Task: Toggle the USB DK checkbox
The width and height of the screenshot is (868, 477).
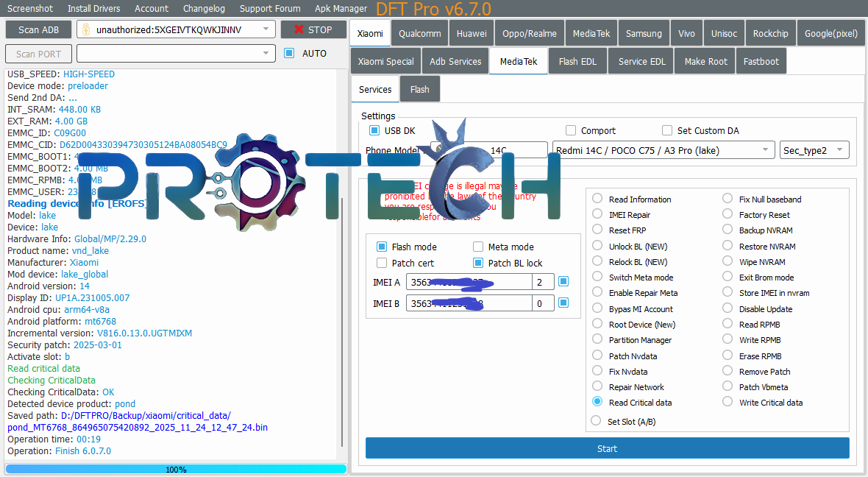Action: point(374,130)
